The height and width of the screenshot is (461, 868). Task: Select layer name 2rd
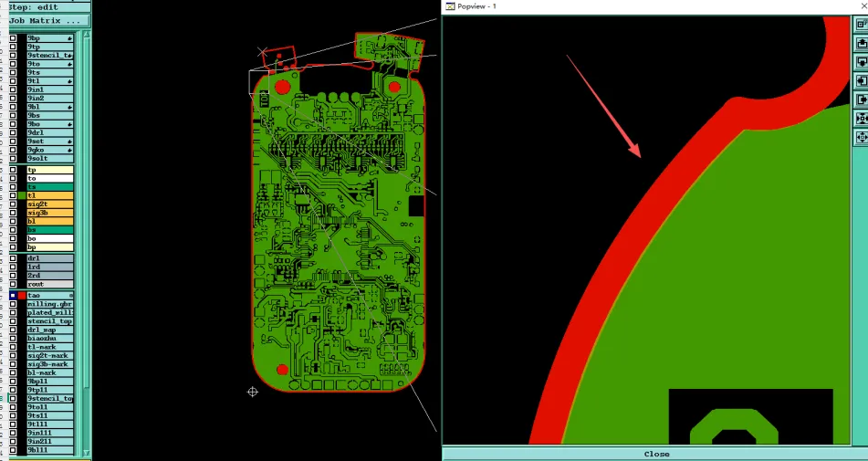click(x=50, y=275)
